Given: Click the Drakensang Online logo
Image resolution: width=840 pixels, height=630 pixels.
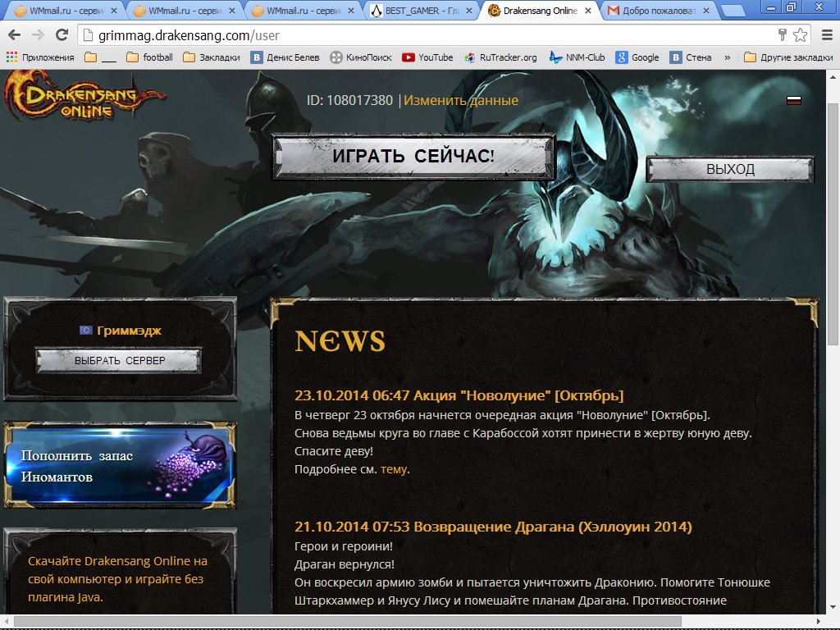Looking at the screenshot, I should [84, 95].
